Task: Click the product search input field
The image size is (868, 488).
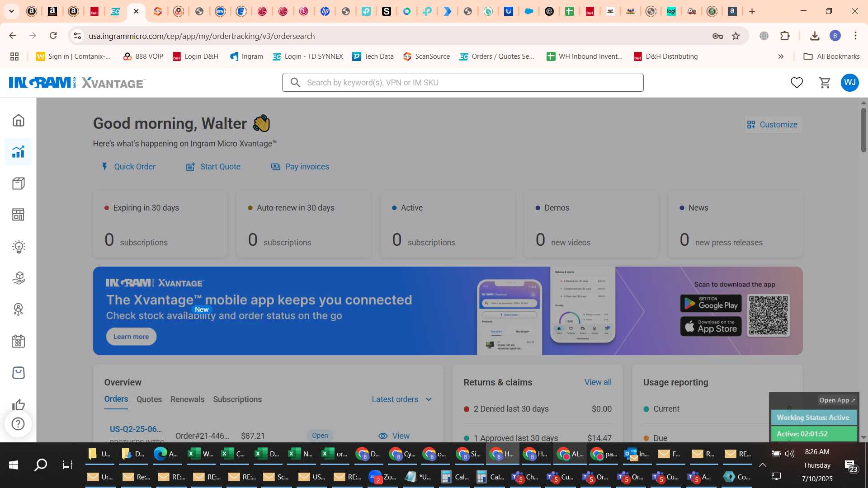Action: pos(463,83)
